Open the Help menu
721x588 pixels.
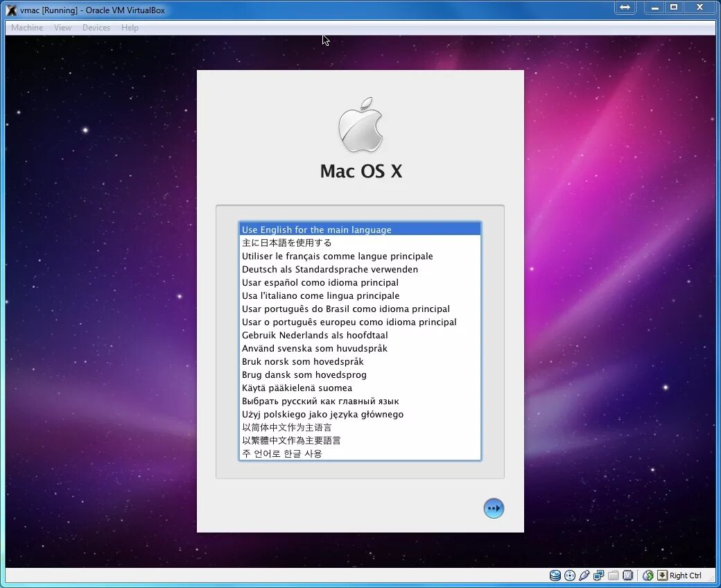130,28
